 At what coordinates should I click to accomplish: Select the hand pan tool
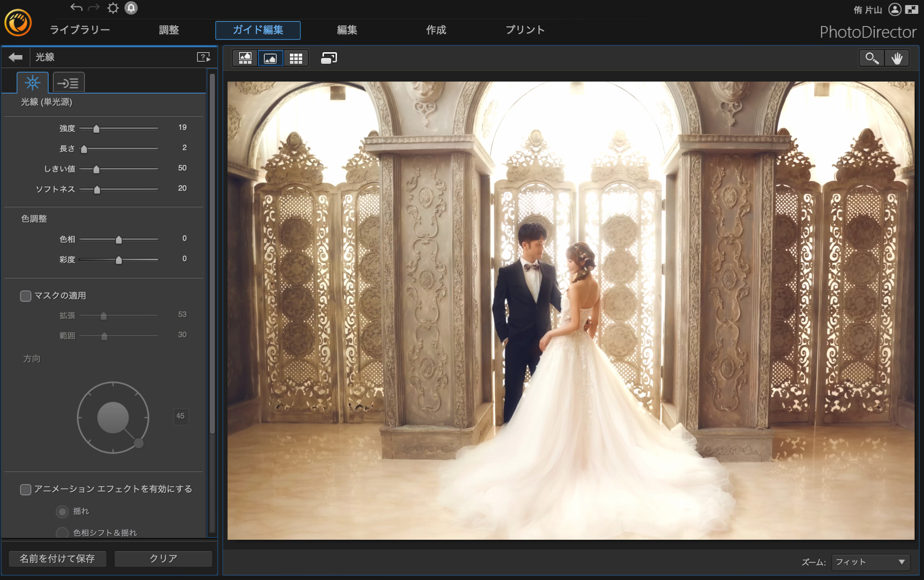897,58
